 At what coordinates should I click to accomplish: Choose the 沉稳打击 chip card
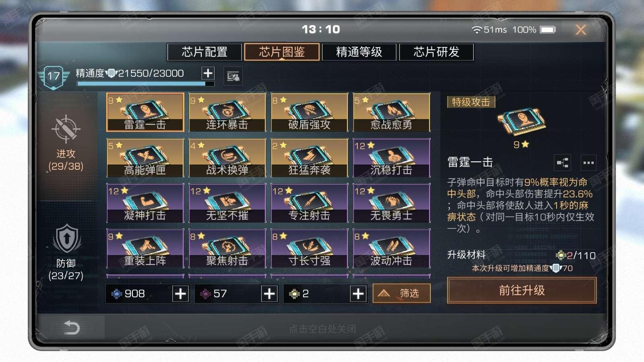(x=392, y=158)
